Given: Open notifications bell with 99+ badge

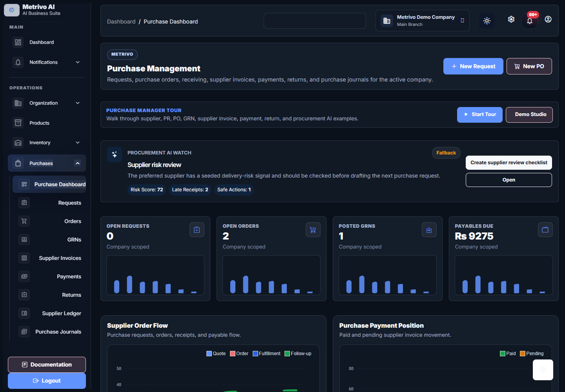Looking at the screenshot, I should click(530, 21).
